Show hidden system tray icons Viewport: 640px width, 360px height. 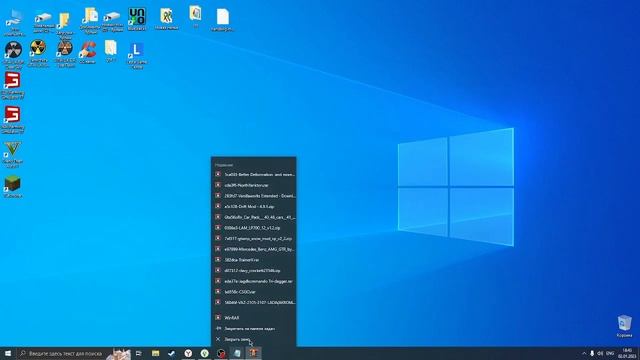(x=584, y=353)
